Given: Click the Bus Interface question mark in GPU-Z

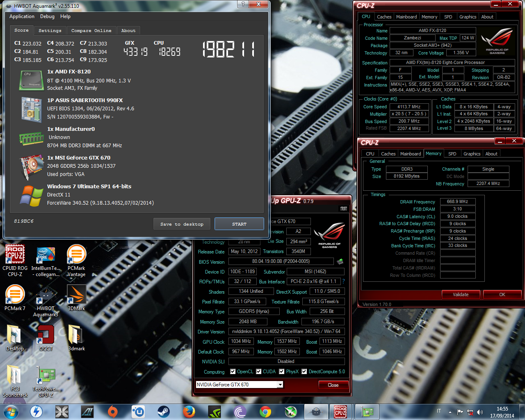Looking at the screenshot, I should [x=343, y=281].
